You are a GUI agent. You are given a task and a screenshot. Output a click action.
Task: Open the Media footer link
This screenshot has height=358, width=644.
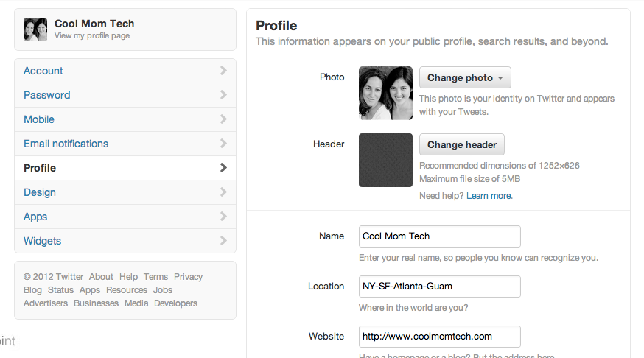[136, 303]
